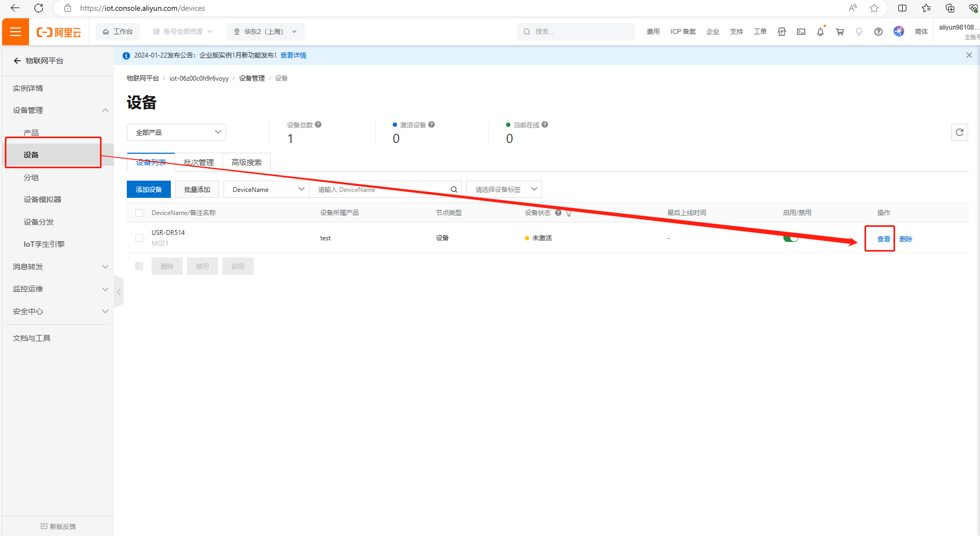Image resolution: width=980 pixels, height=536 pixels.
Task: Open the orange hamburger menu
Action: (x=16, y=32)
